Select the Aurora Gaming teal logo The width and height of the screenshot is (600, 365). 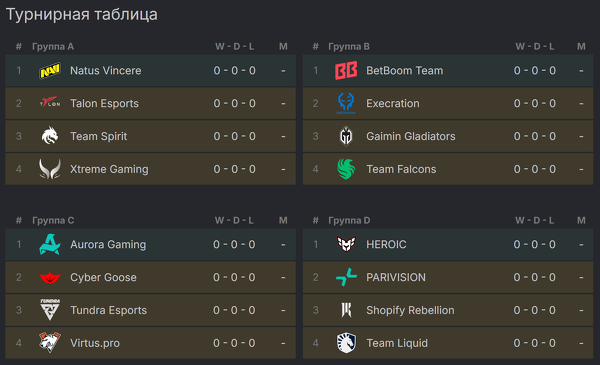pos(50,244)
